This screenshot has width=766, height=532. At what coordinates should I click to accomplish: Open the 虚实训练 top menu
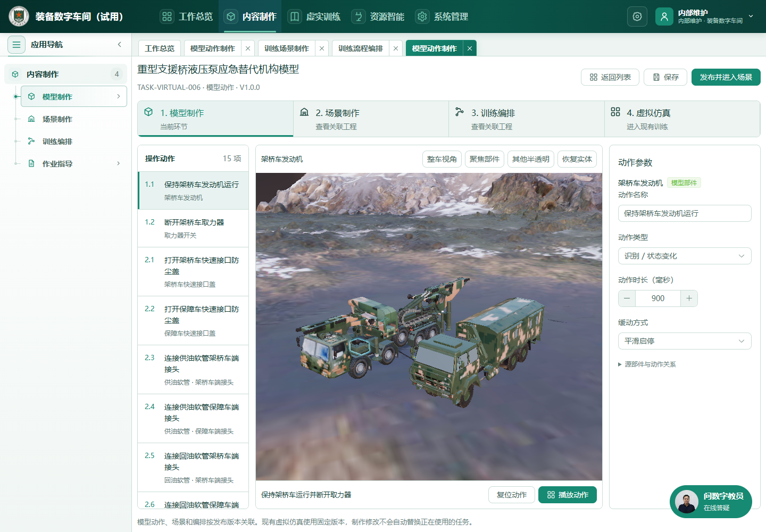[315, 16]
